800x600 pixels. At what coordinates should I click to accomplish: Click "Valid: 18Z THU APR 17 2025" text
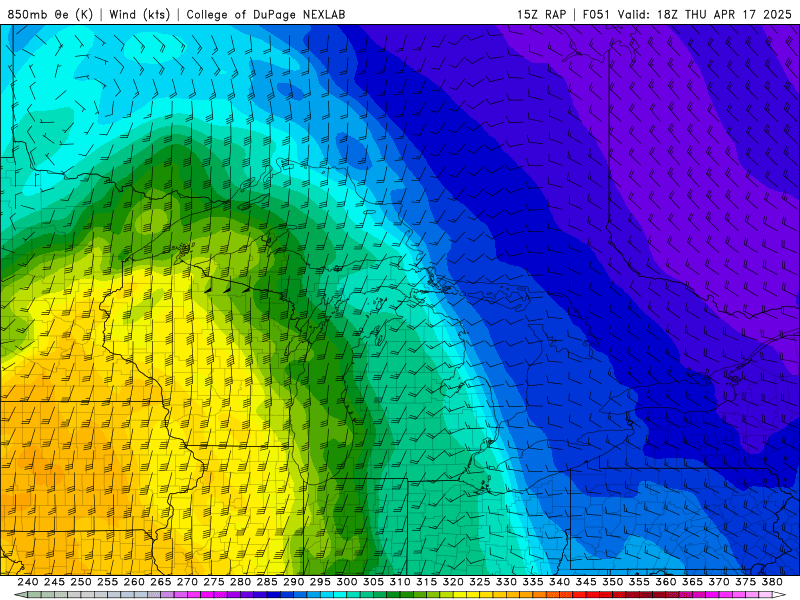click(x=705, y=14)
